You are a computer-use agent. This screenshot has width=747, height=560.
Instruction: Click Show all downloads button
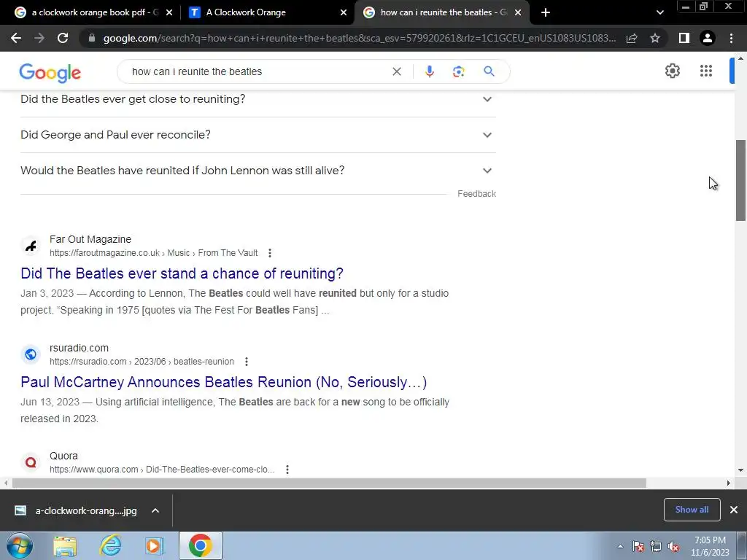coord(692,510)
